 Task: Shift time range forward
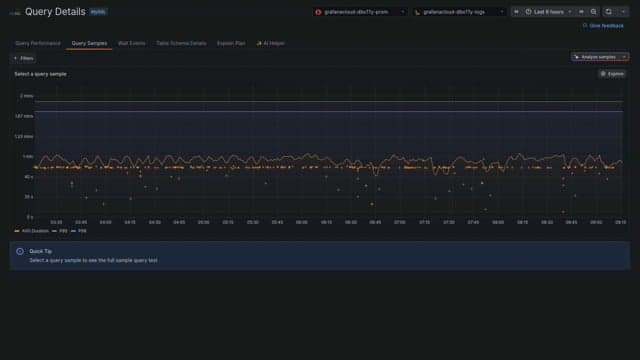coord(581,12)
